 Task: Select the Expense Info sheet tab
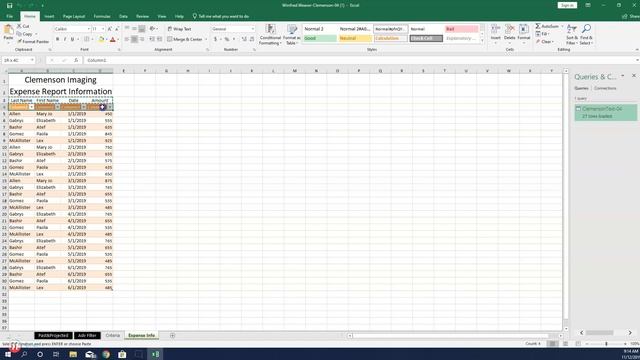[x=142, y=336]
